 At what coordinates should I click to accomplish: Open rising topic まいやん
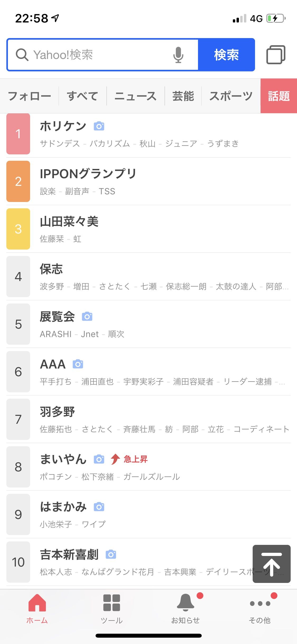pyautogui.click(x=63, y=459)
